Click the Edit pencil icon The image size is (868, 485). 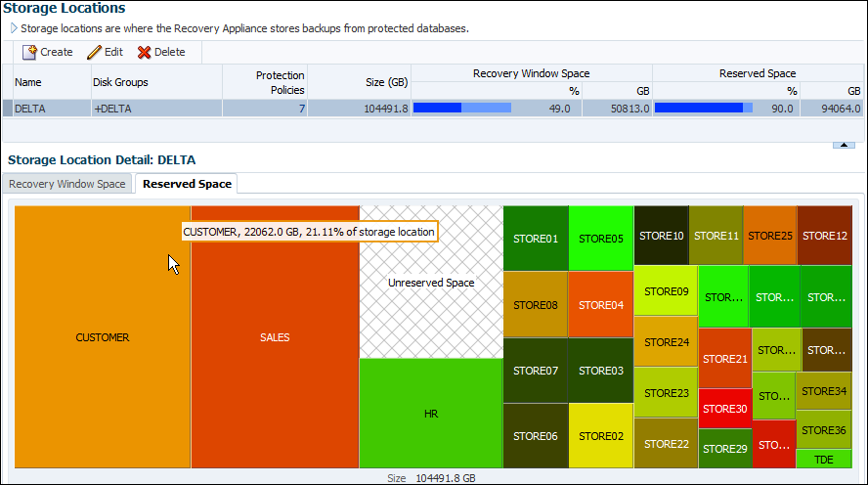point(94,52)
